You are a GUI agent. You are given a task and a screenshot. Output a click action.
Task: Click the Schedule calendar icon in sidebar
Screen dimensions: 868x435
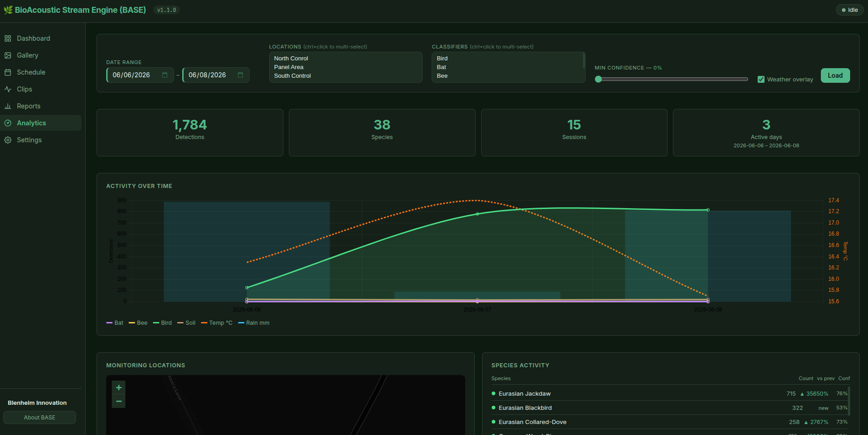coord(8,72)
